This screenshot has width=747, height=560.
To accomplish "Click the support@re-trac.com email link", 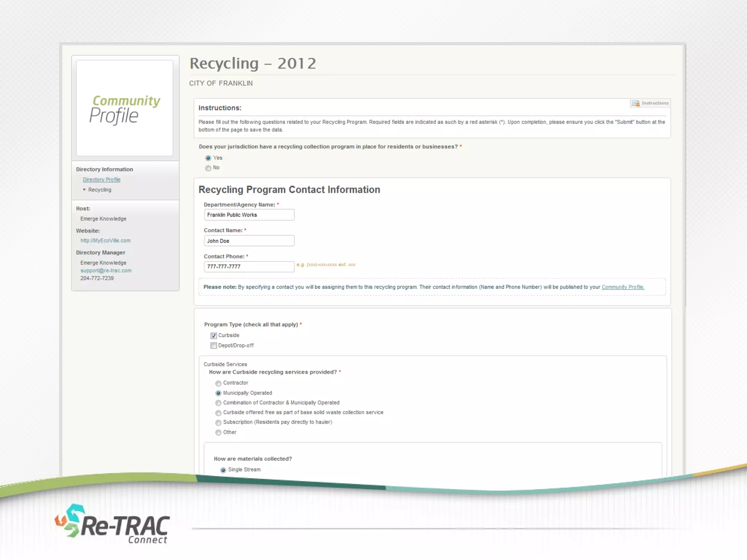I will click(x=106, y=271).
